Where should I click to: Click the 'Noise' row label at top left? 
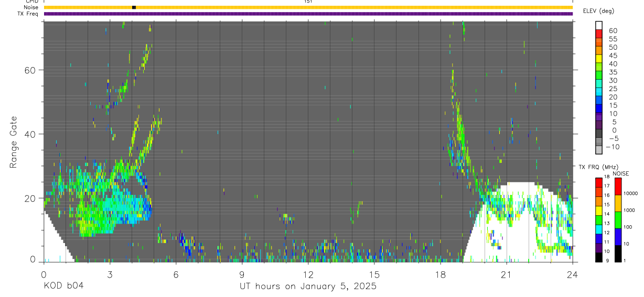tap(31, 7)
